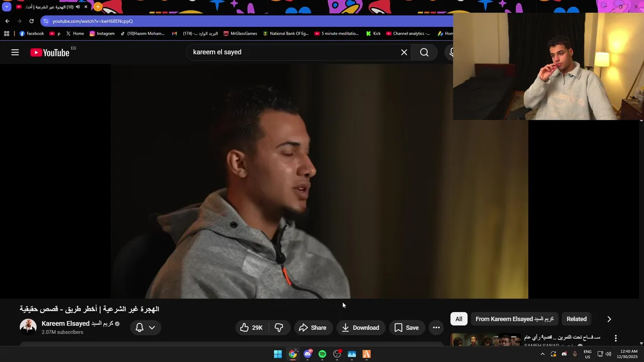This screenshot has height=362, width=644.
Task: Open the volume tray control
Action: click(x=608, y=354)
